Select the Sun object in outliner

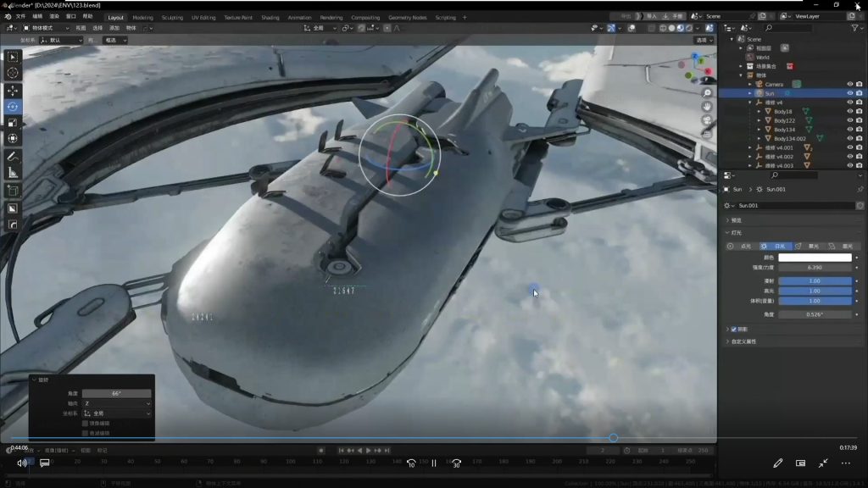tap(770, 93)
